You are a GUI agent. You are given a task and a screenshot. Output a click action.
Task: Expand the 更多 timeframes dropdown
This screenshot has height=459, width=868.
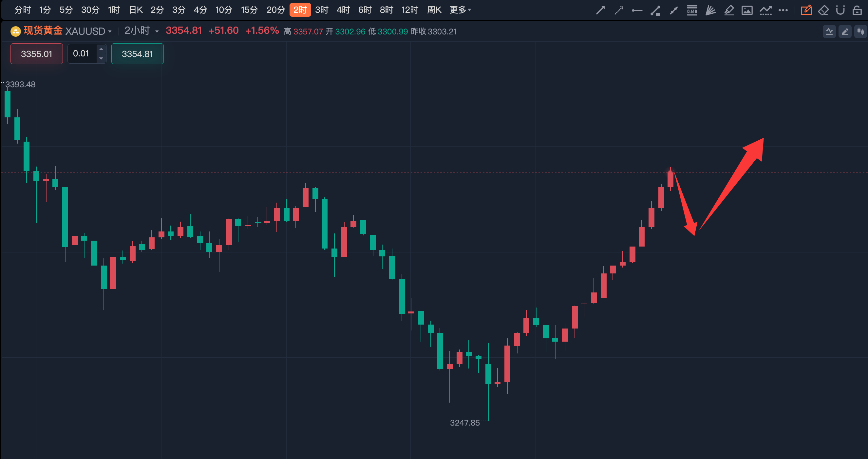[x=460, y=10]
